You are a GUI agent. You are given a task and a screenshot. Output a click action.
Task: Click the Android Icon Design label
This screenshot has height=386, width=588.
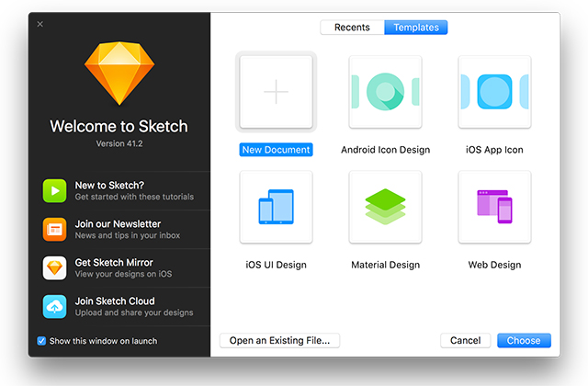point(386,150)
